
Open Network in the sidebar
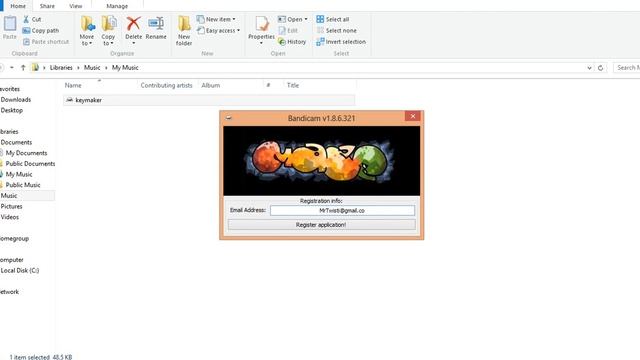click(x=9, y=292)
